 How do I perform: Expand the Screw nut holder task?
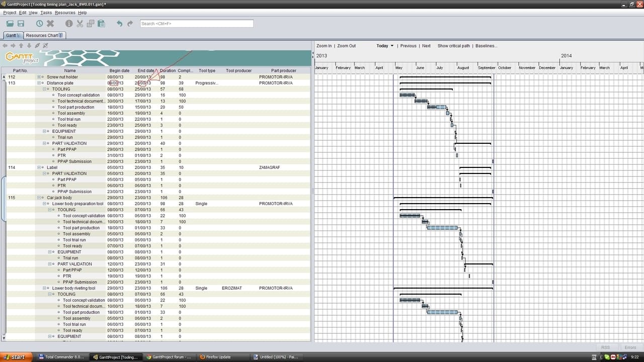coord(39,77)
